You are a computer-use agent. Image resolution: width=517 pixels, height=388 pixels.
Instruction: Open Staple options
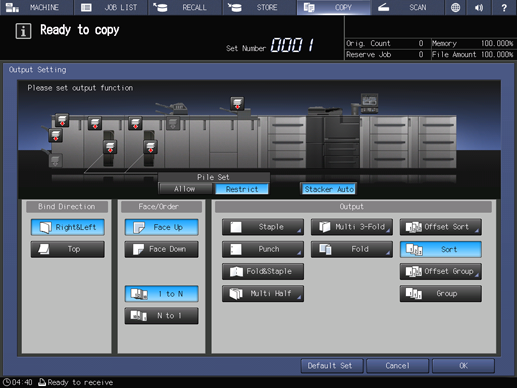(263, 227)
